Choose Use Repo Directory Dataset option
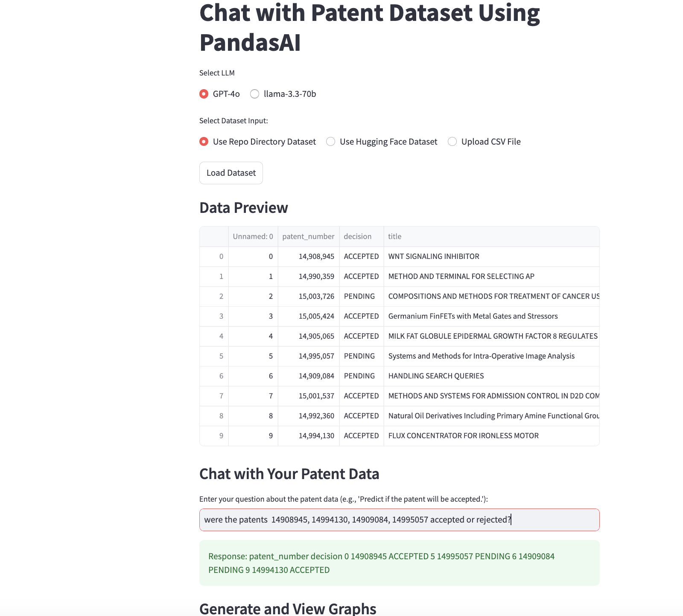 click(x=257, y=142)
